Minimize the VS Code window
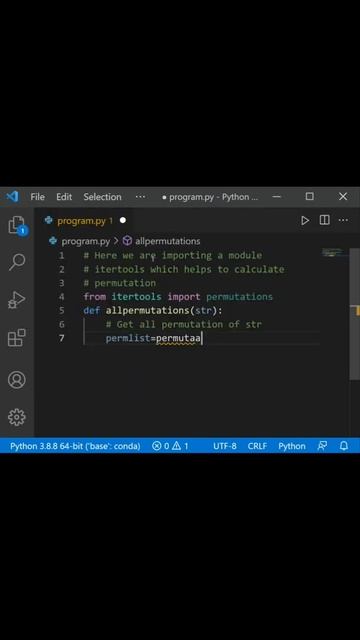 pyautogui.click(x=277, y=197)
